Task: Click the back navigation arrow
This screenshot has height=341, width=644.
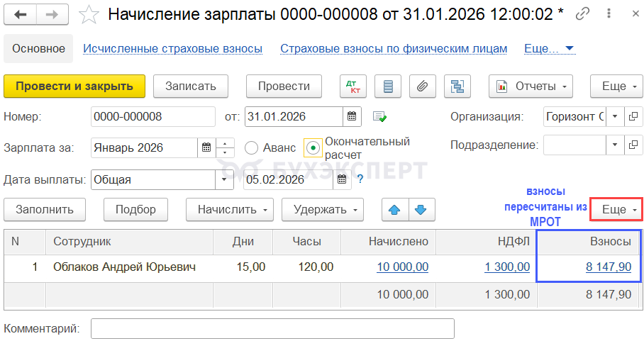Action: point(21,14)
